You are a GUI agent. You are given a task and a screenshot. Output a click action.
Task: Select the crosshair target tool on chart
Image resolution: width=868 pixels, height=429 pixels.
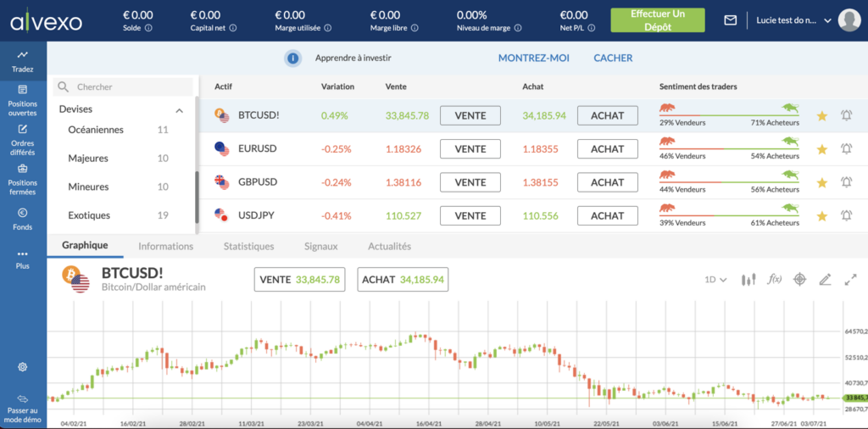(799, 279)
